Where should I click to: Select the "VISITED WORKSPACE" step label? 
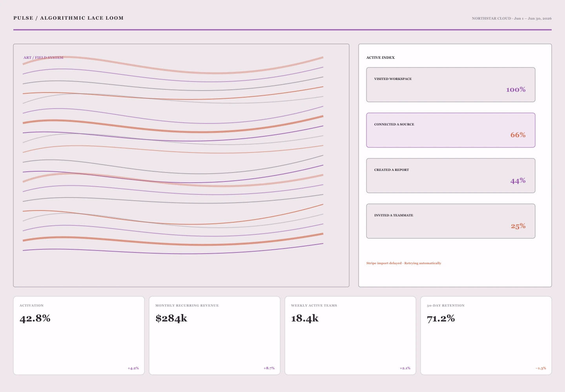tap(393, 79)
